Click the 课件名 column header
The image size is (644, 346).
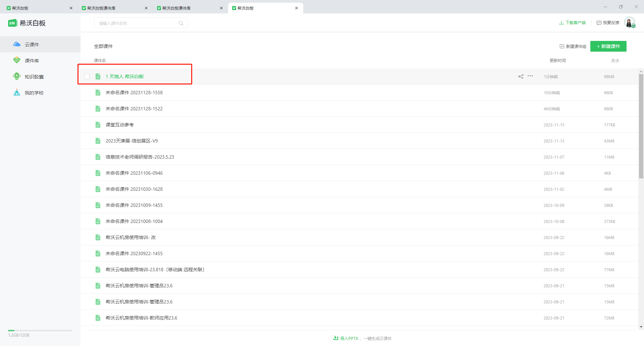click(x=100, y=60)
